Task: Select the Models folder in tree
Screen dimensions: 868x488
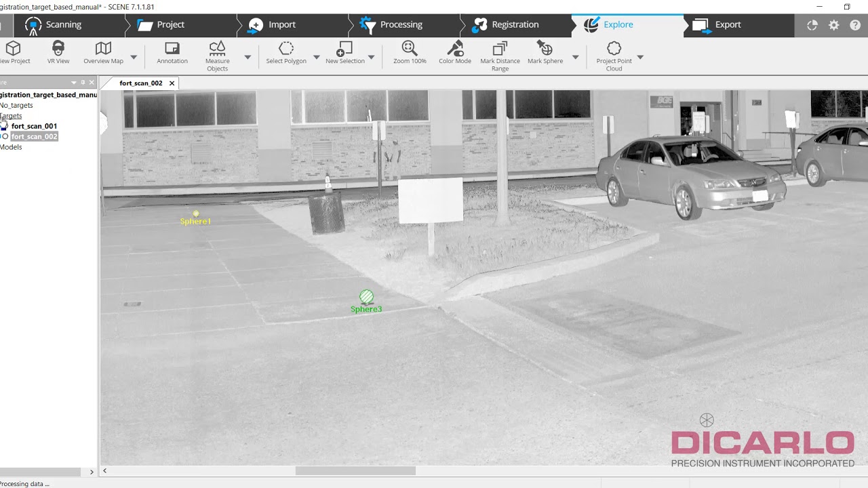Action: [11, 147]
